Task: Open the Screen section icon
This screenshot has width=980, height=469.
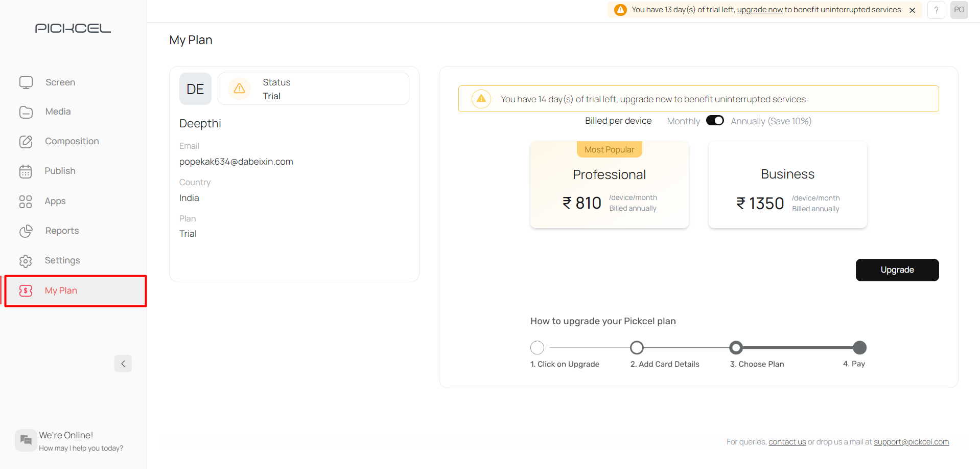Action: coord(26,82)
